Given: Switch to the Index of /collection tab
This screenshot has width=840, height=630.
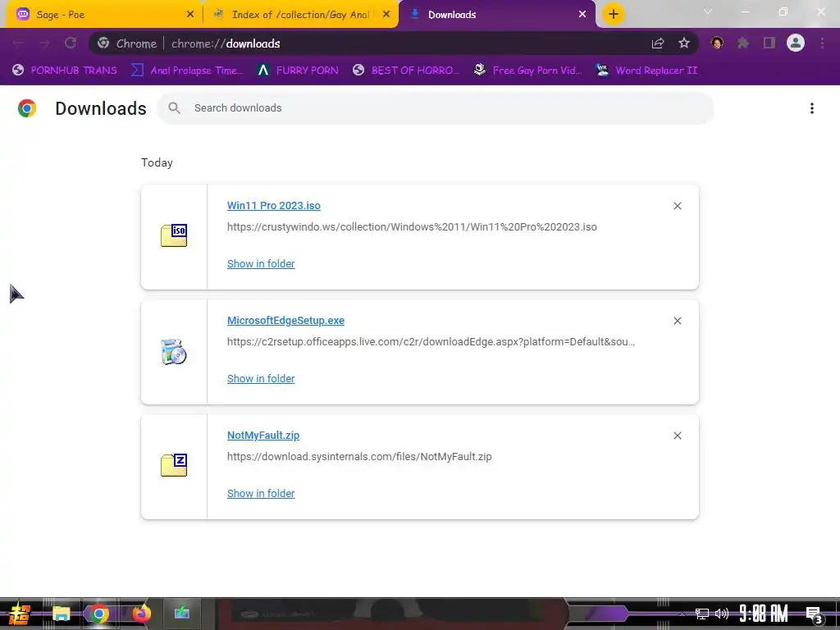Looking at the screenshot, I should (x=300, y=15).
